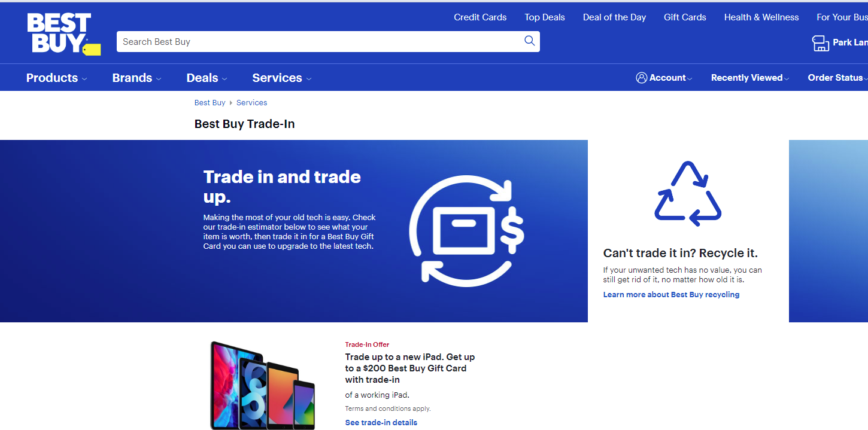Open the Products dropdown menu
Image resolution: width=868 pixels, height=430 pixels.
tap(57, 78)
